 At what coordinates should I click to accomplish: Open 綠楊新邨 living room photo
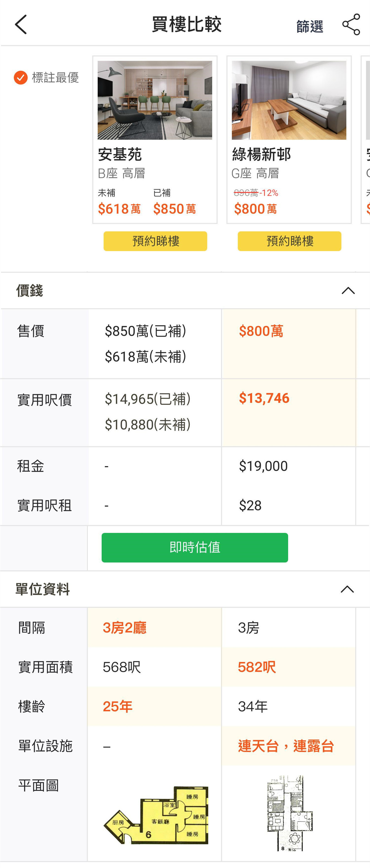(289, 100)
